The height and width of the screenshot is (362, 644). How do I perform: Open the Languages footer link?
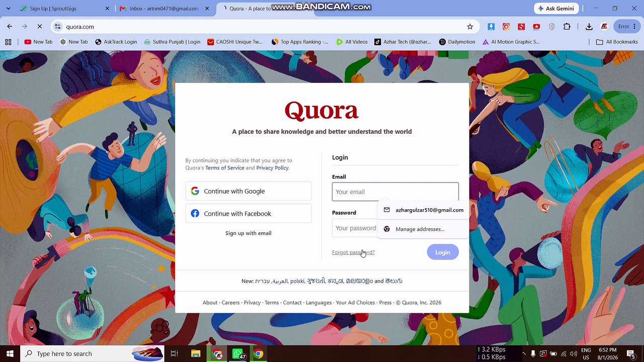(318, 303)
